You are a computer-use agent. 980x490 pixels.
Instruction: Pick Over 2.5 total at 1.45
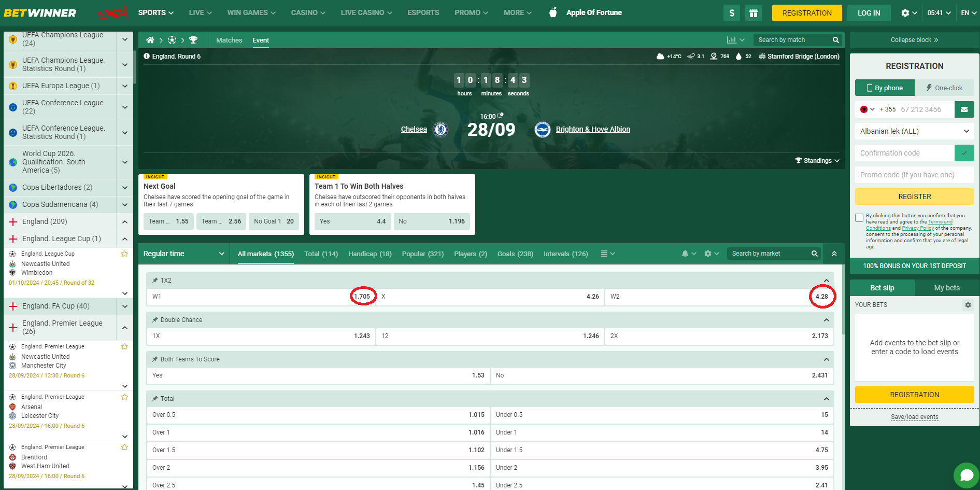[x=318, y=485]
